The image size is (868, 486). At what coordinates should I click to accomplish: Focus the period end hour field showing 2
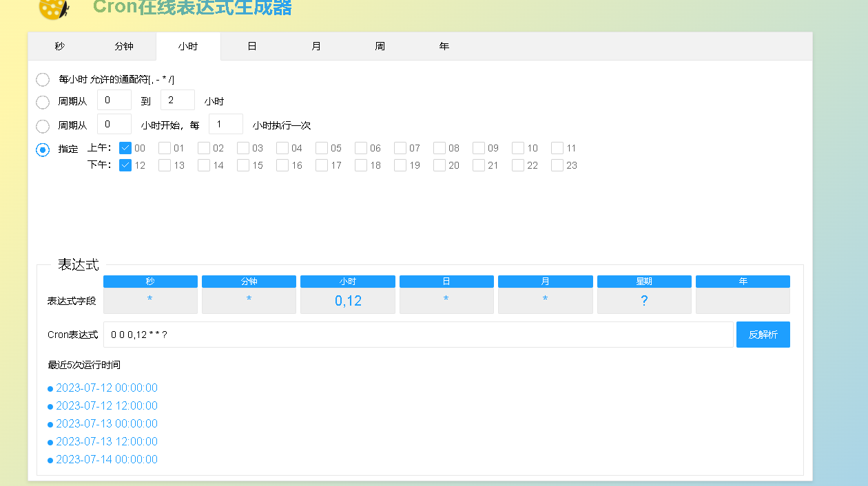[x=177, y=101]
